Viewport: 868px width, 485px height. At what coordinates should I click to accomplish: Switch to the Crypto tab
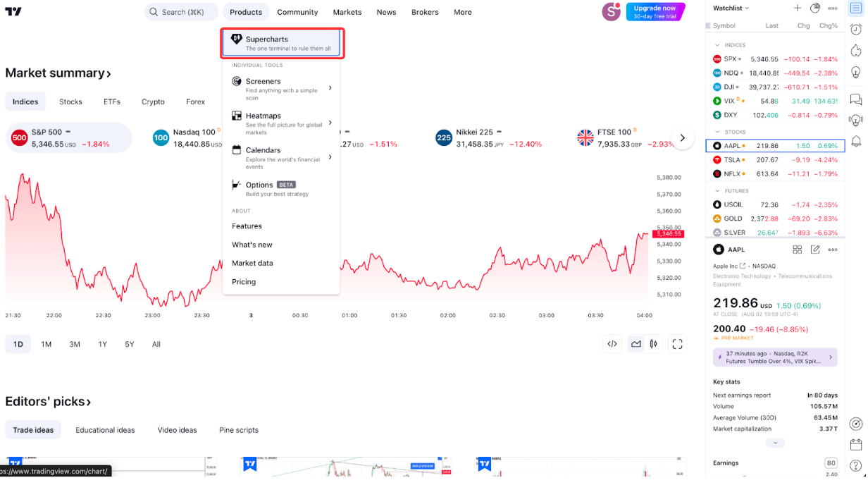pos(153,102)
